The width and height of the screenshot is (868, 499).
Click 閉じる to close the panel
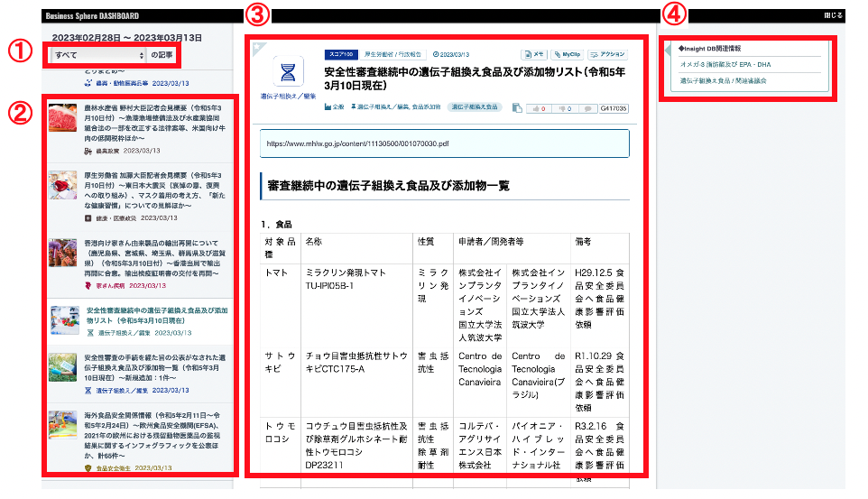click(833, 15)
